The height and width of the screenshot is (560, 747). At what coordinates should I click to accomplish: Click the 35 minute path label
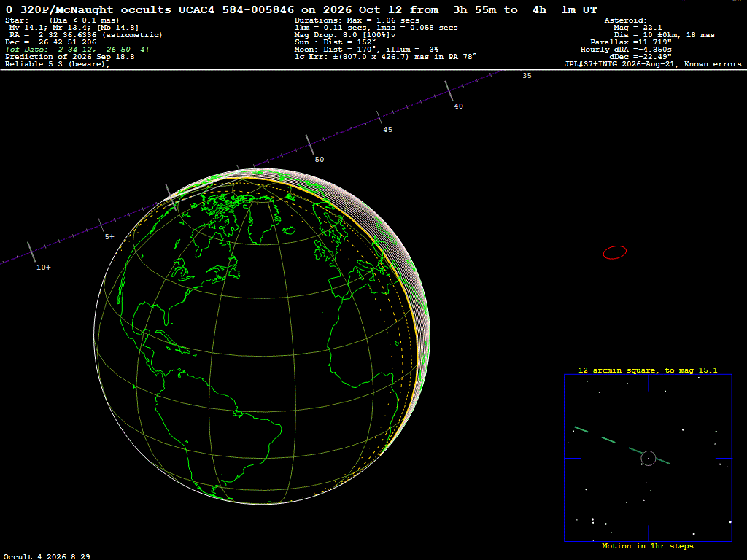(x=527, y=76)
